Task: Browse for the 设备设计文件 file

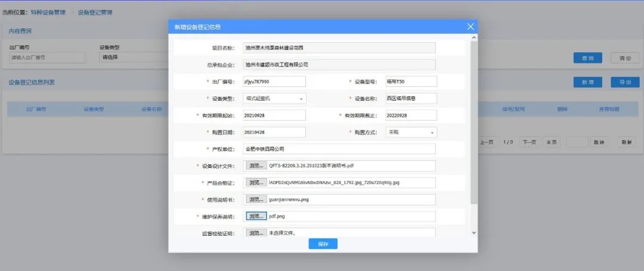Action: coord(256,166)
